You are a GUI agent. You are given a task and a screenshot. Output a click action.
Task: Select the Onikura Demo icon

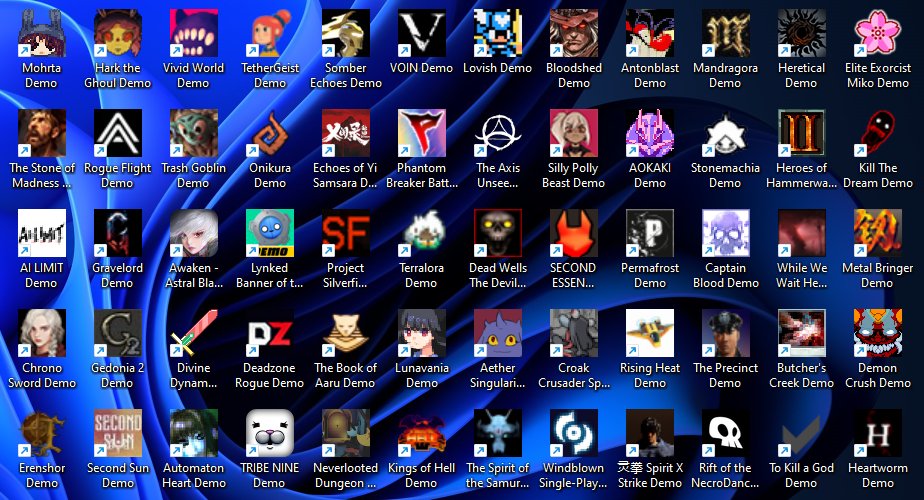coord(270,133)
